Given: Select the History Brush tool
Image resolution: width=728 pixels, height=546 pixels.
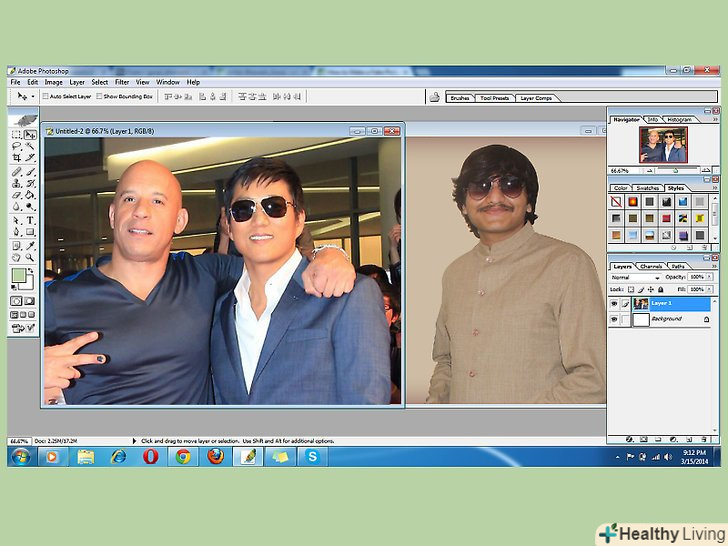Looking at the screenshot, I should 30,183.
